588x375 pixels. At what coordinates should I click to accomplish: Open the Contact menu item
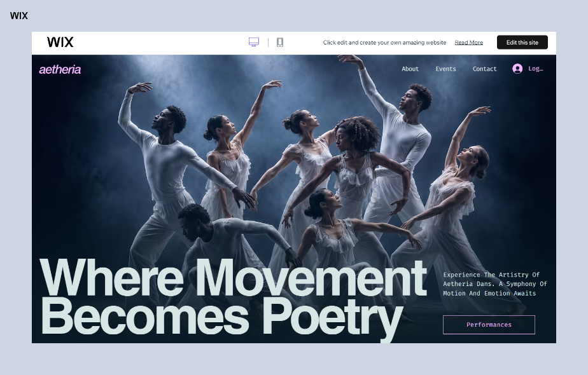tap(484, 69)
